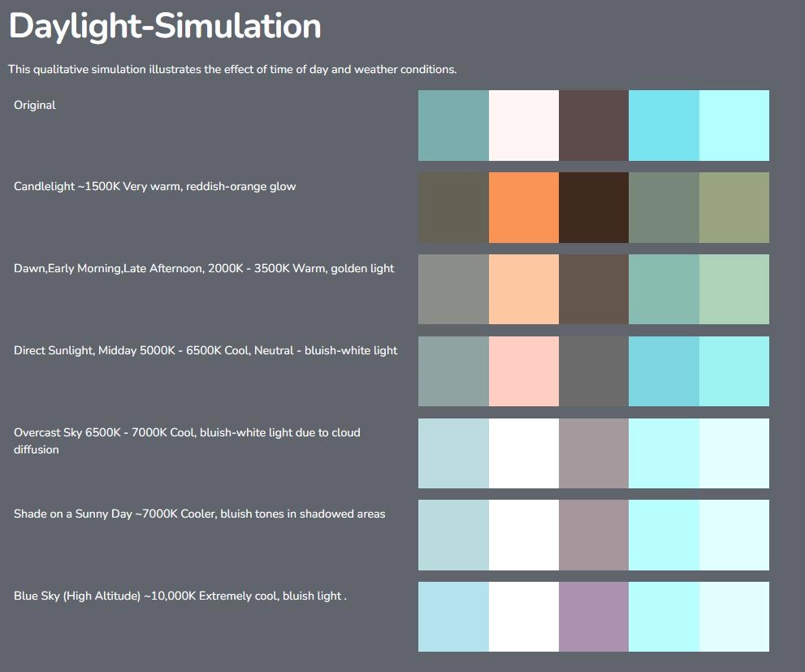This screenshot has height=672, width=805.
Task: Click the white swatch in the Overcast Sky row
Action: coord(524,453)
